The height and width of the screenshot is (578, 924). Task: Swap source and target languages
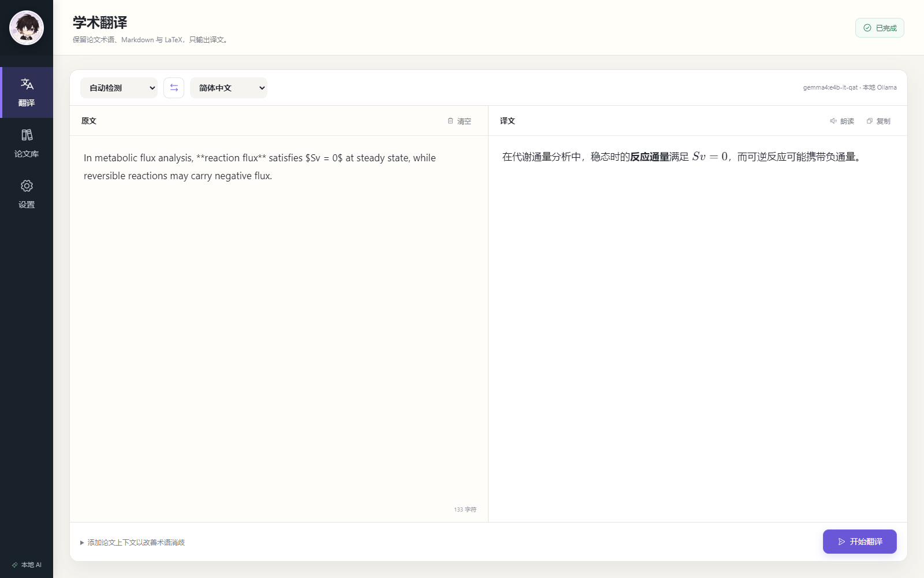point(174,88)
